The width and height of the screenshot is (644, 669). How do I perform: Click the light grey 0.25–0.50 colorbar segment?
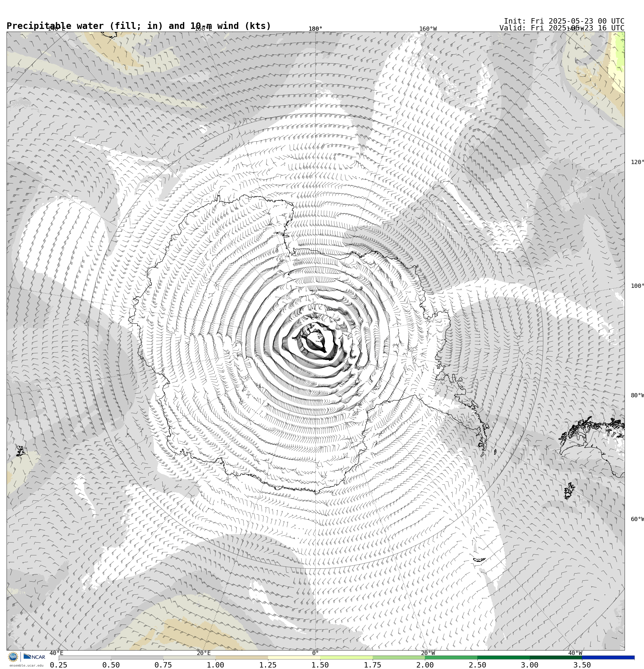85,657
